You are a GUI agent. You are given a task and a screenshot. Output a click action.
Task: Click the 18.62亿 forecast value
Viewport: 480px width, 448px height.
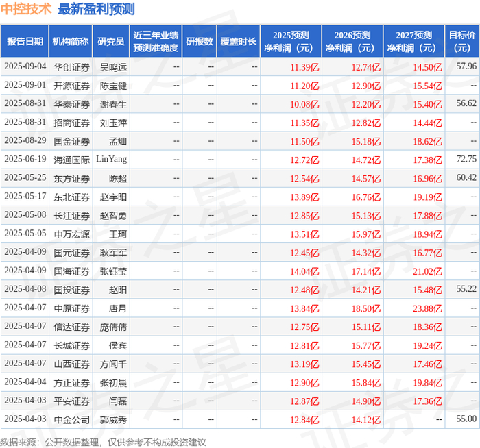point(428,142)
